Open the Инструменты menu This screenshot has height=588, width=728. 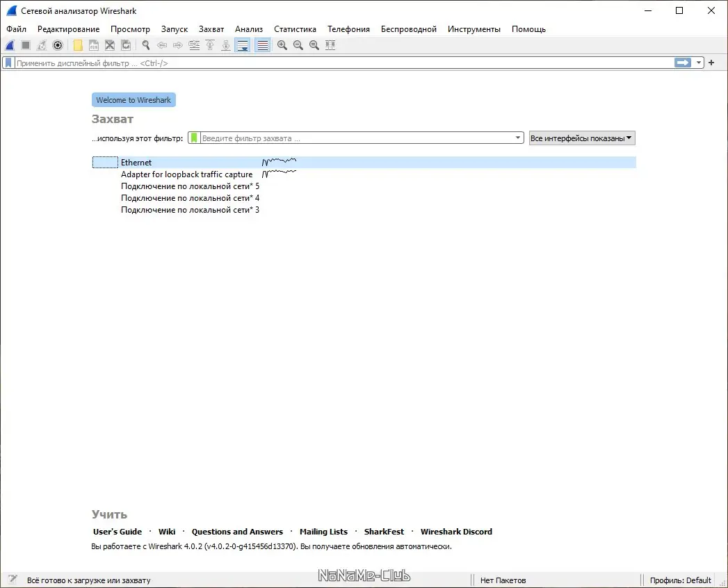474,28
